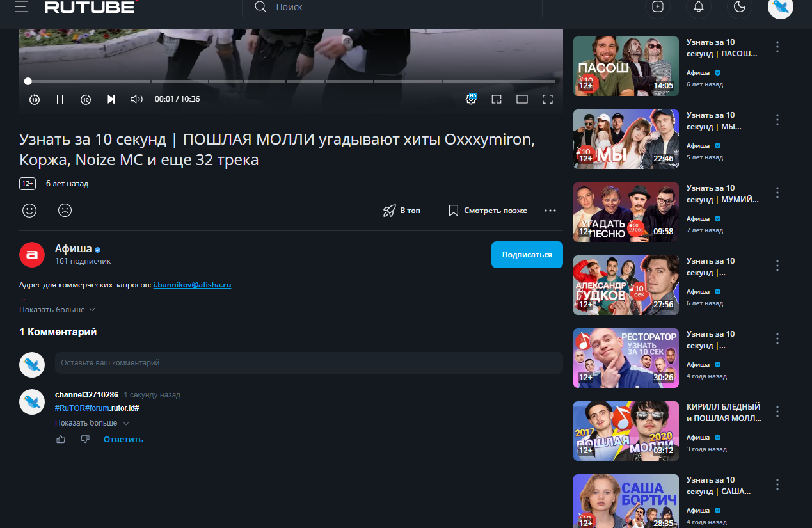Open title Узнать за 10 секунд | МЫ
Image resolution: width=812 pixels, height=528 pixels.
pos(715,121)
